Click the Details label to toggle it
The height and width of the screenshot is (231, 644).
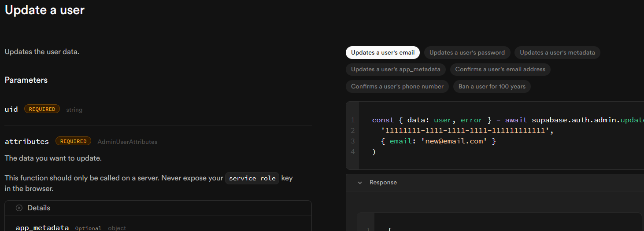point(39,208)
